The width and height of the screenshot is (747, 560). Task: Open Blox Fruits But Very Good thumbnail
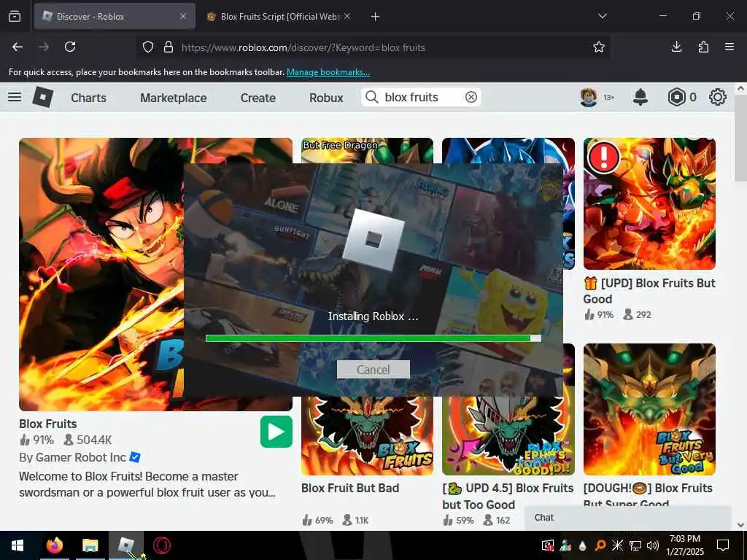pos(649,410)
